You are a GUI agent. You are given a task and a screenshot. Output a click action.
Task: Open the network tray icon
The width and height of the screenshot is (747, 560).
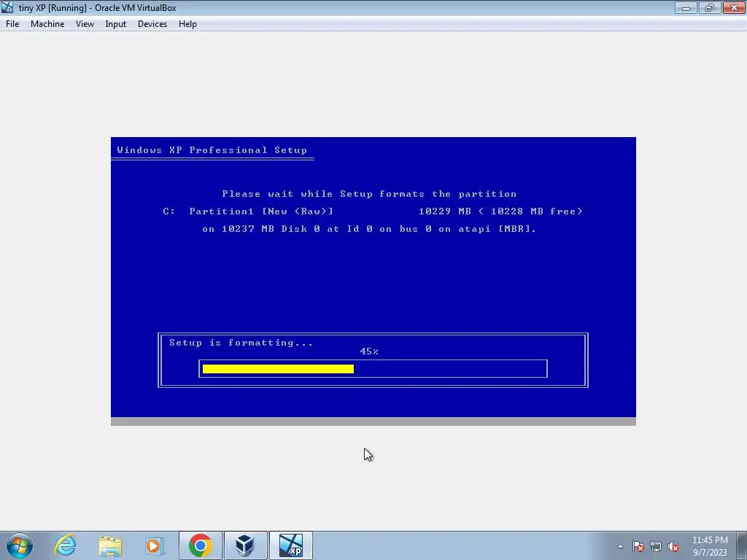tap(656, 546)
